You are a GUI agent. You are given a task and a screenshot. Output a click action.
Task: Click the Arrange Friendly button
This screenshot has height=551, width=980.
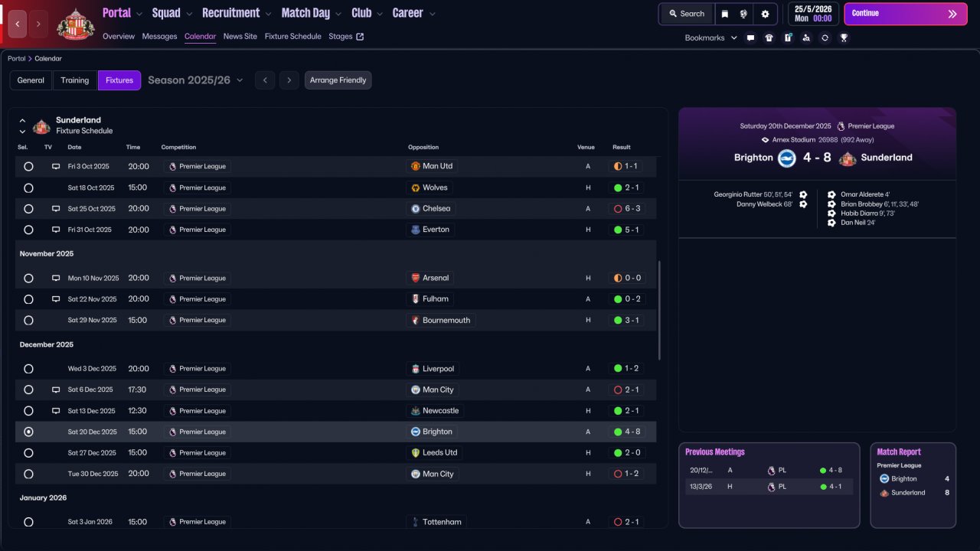pos(338,80)
